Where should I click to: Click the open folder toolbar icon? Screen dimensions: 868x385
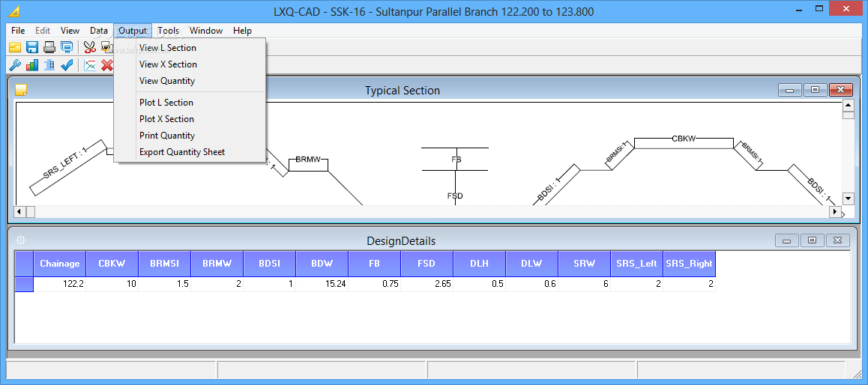pos(14,47)
